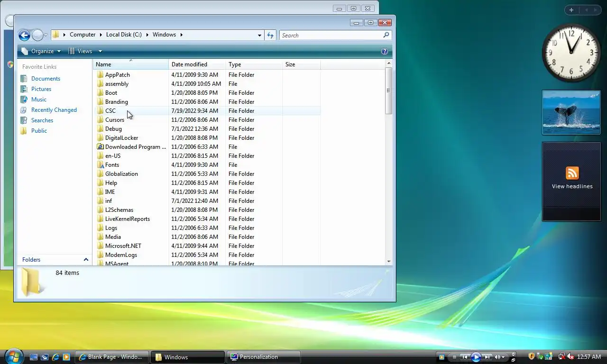This screenshot has height=364, width=607.
Task: Open the Organize menu
Action: click(x=41, y=51)
